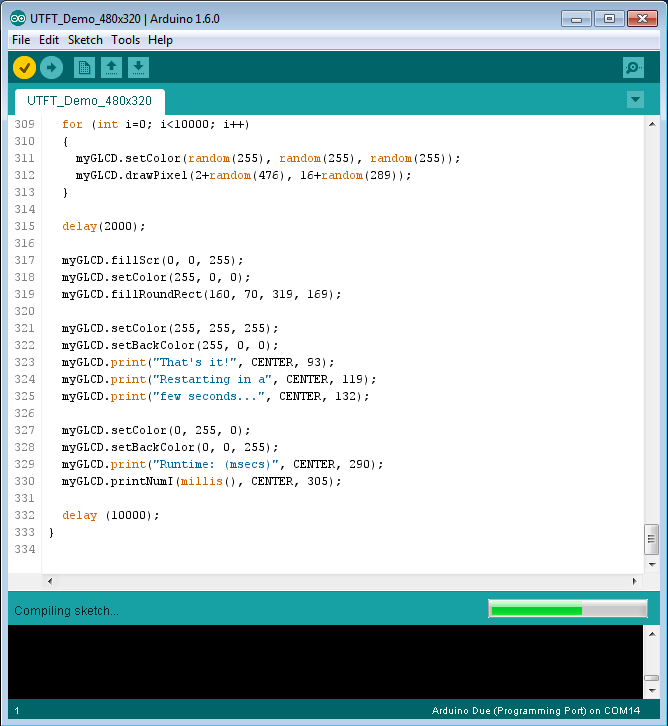Click the 'Runtime: (msecs)' string literal

pyautogui.click(x=215, y=464)
